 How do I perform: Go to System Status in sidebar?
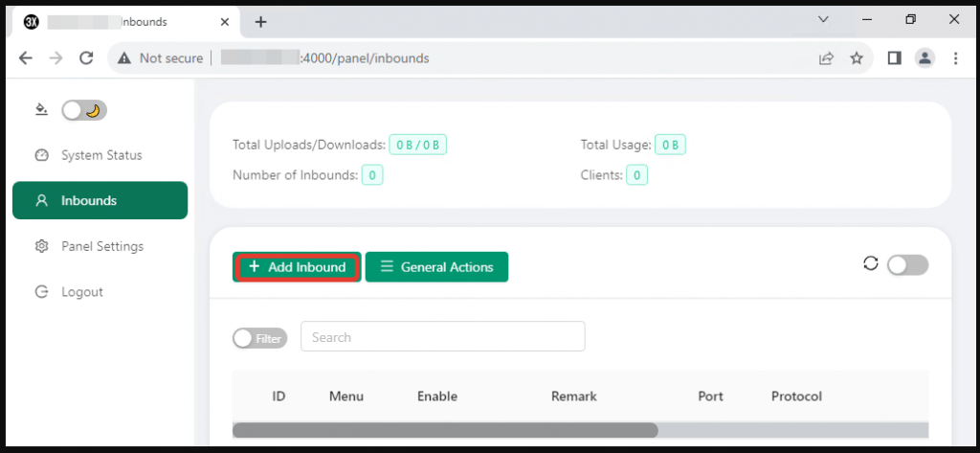click(x=100, y=155)
